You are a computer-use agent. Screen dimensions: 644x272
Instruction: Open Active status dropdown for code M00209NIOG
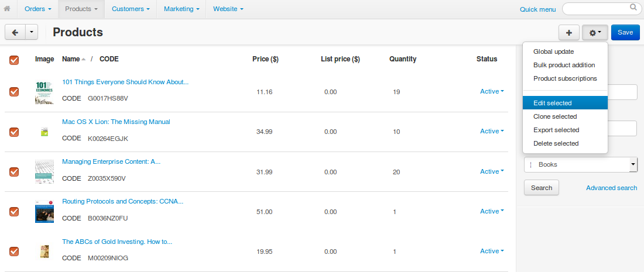(x=492, y=251)
